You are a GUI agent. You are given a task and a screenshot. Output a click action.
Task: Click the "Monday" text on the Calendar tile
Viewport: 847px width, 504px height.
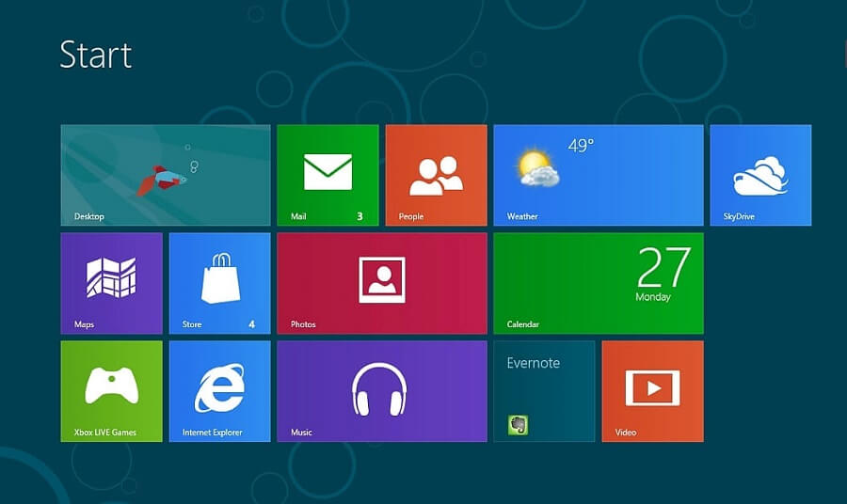click(653, 297)
